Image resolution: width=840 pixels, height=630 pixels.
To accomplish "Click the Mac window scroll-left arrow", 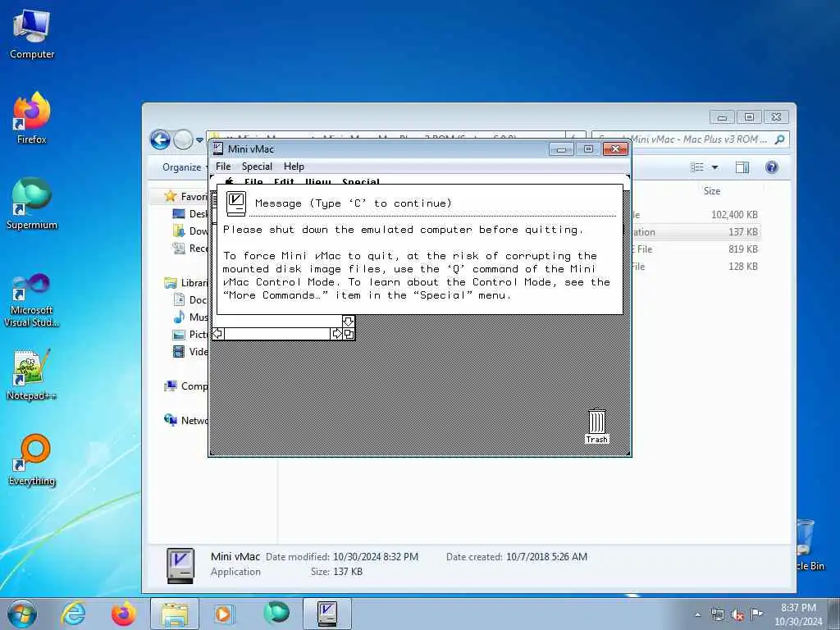I will [218, 334].
